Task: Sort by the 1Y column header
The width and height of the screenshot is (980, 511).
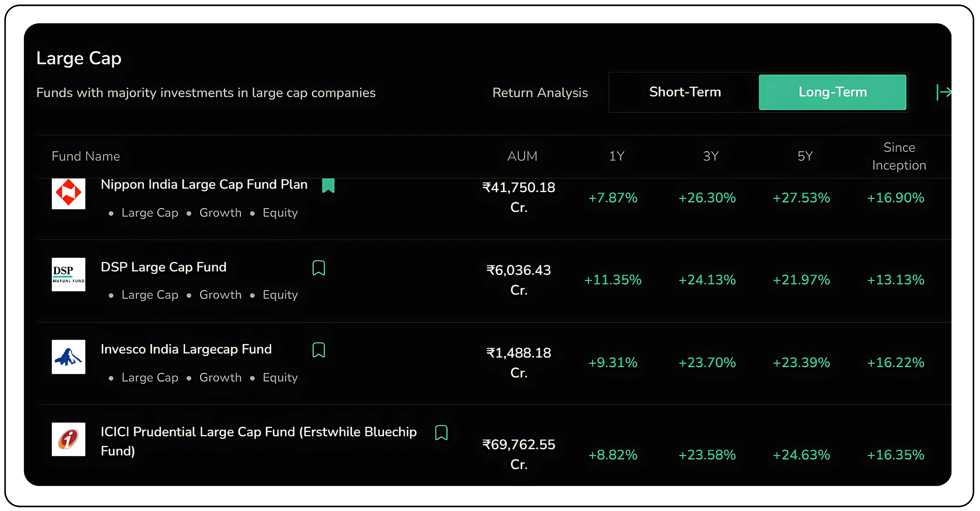Action: 616,156
